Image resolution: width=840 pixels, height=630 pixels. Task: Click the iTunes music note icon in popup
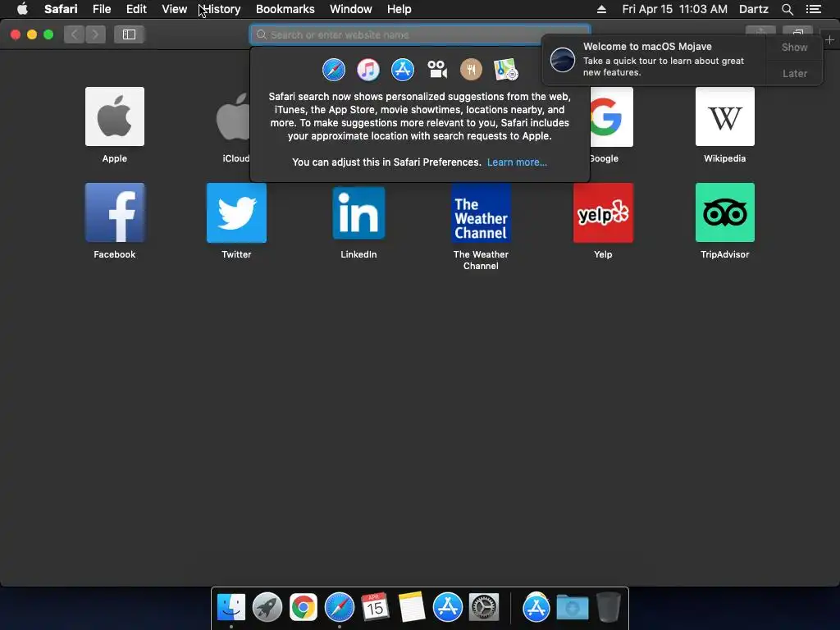[368, 70]
